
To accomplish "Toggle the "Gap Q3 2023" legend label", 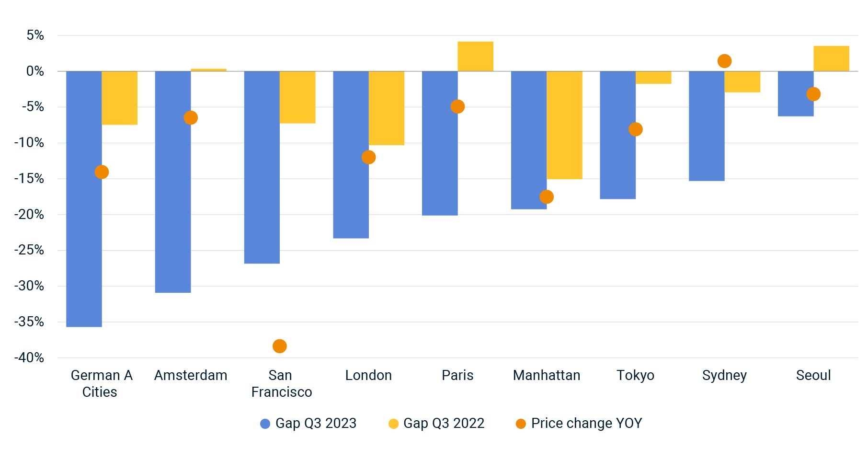I will pyautogui.click(x=316, y=423).
